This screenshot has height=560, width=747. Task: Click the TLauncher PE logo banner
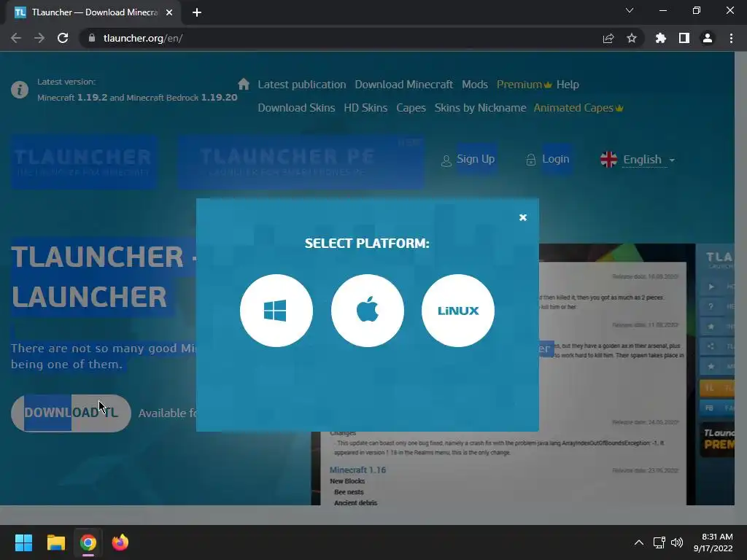tap(300, 162)
